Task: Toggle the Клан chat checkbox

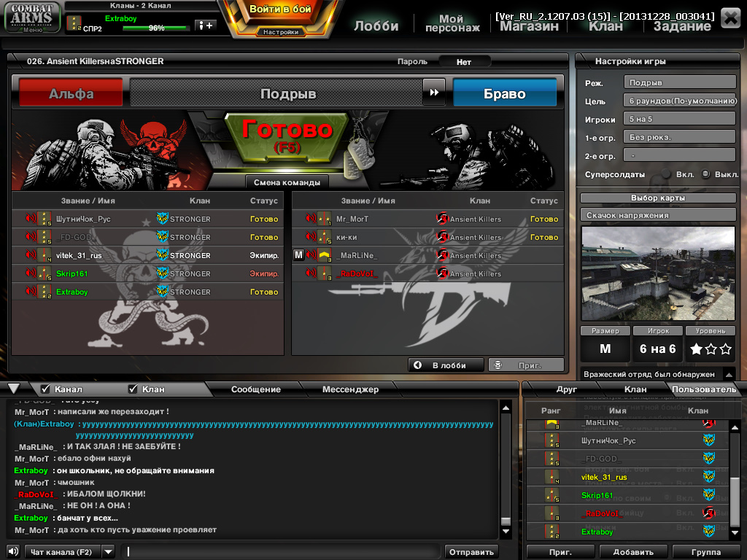Action: [x=133, y=389]
